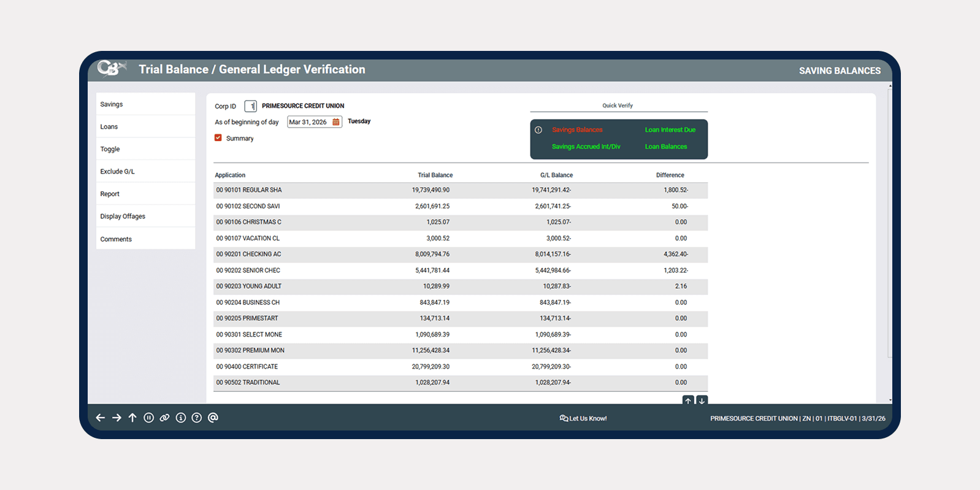The width and height of the screenshot is (980, 490).
Task: Click the Loan Balances quick verify link
Action: tap(666, 147)
